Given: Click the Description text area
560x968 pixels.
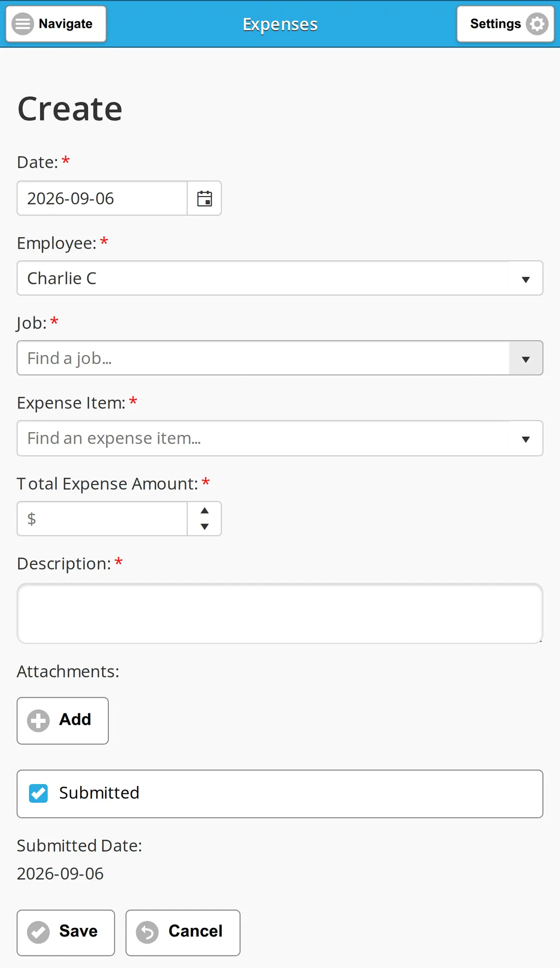Looking at the screenshot, I should (280, 613).
